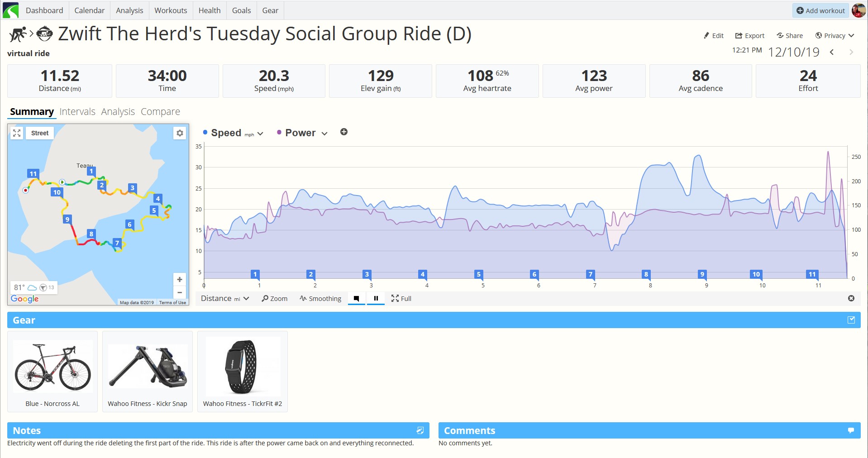This screenshot has width=868, height=458.
Task: Edit gear list in Gear header
Action: click(x=851, y=320)
